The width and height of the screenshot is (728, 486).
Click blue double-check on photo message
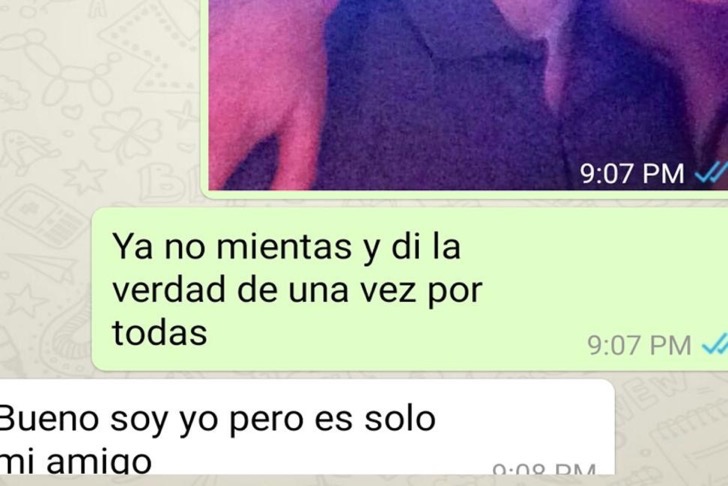pyautogui.click(x=711, y=173)
